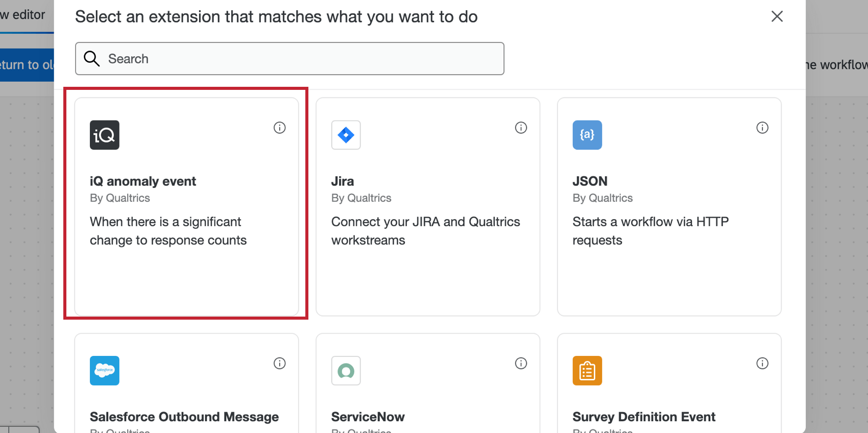Pick the JSON extension title
The image size is (868, 433).
click(x=590, y=181)
